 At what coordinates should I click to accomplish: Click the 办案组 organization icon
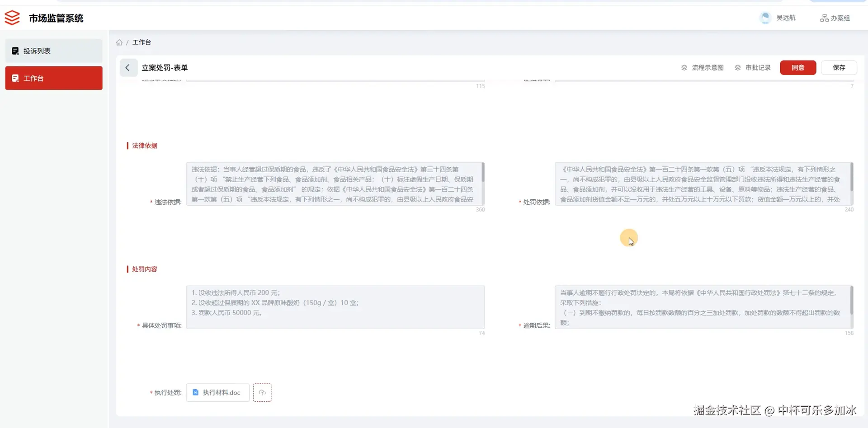point(825,18)
